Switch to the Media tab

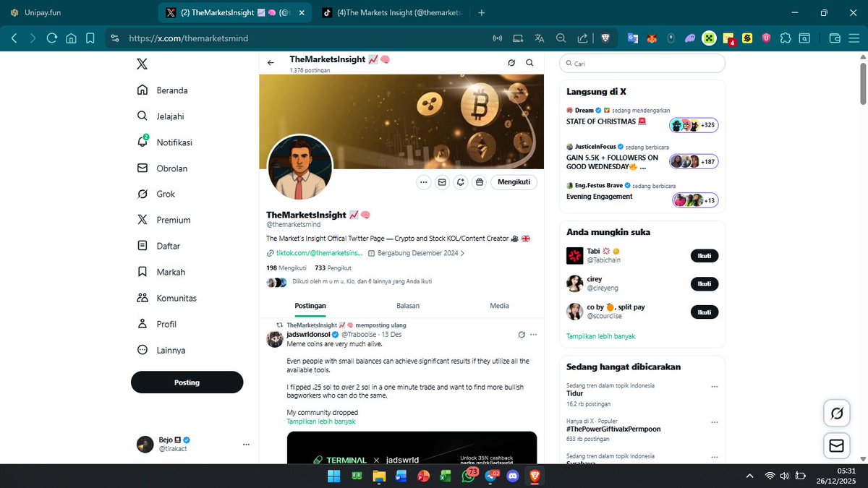[498, 306]
